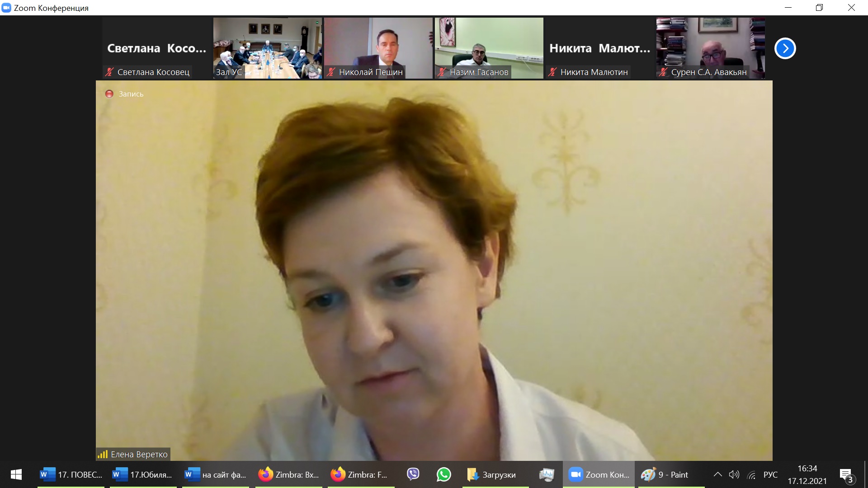Click the muted microphone icon for Светлана Косовец
Viewport: 868px width, 488px height.
(109, 72)
